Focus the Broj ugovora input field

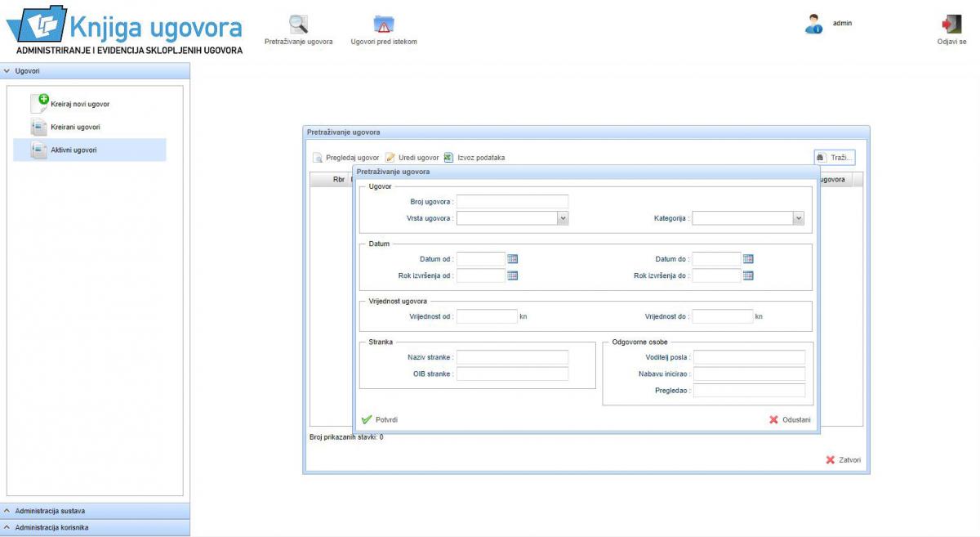(x=512, y=201)
